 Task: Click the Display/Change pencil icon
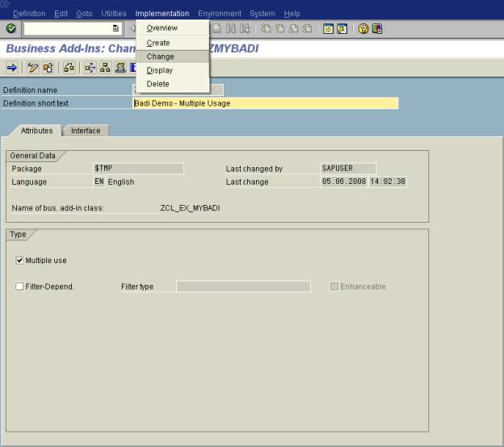pyautogui.click(x=32, y=68)
